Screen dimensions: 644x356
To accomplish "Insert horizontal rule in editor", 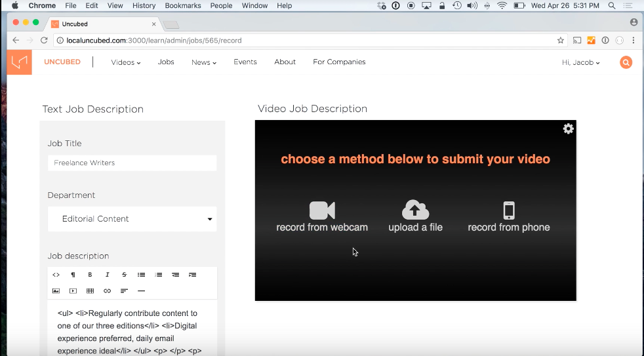I will tap(141, 290).
